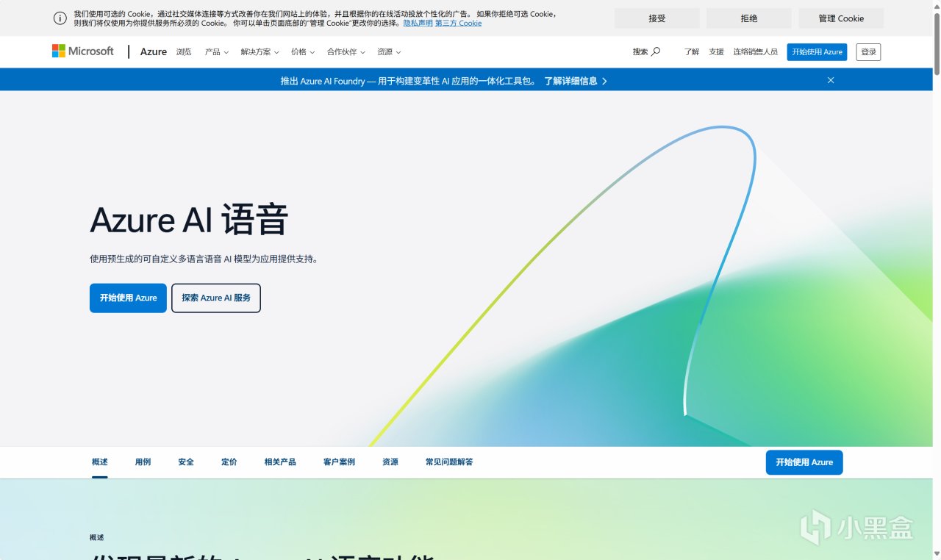Open the 隐私声明 link
Screen dimensions: 941x560
(418, 23)
